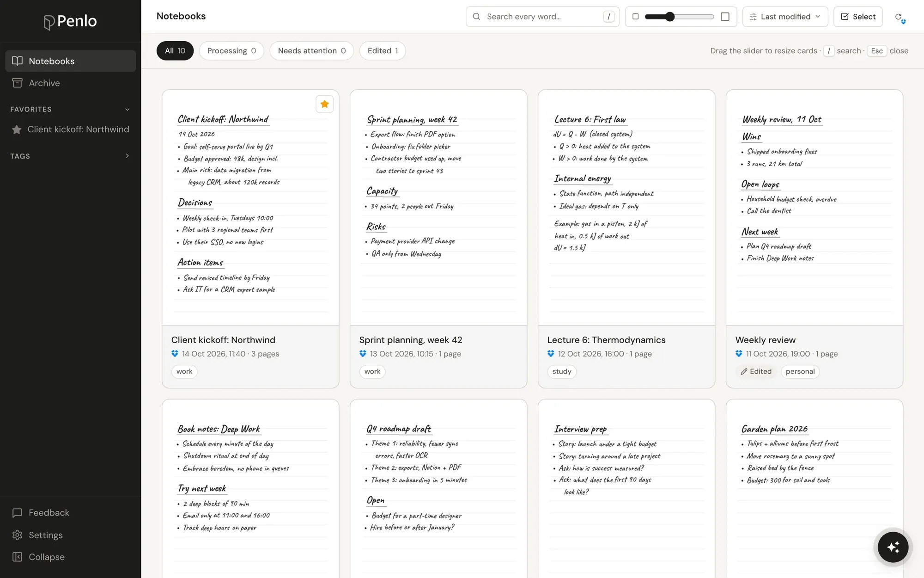Switch to the All filter tab
The width and height of the screenshot is (924, 578).
click(x=175, y=51)
